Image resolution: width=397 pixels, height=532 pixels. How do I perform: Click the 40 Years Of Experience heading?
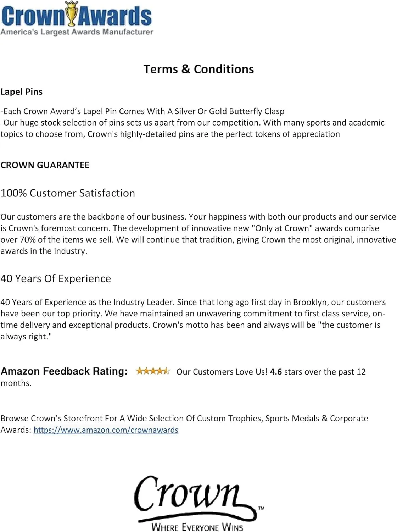point(56,278)
